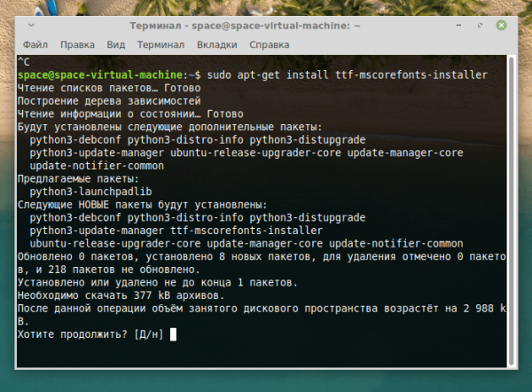Click the prompt line 'Хотите продолжить? [Д/н]'
The width and height of the screenshot is (532, 392).
tap(90, 334)
